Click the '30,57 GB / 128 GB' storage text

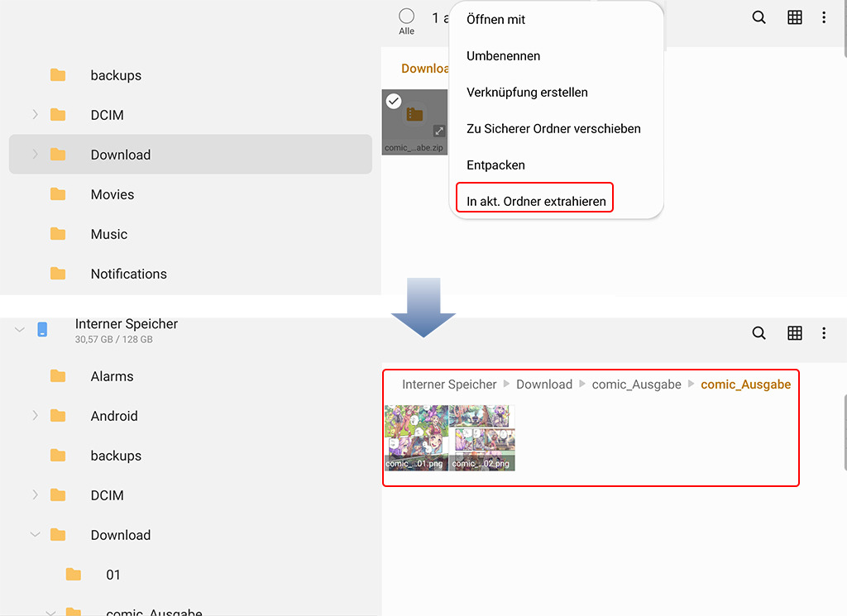tap(114, 340)
